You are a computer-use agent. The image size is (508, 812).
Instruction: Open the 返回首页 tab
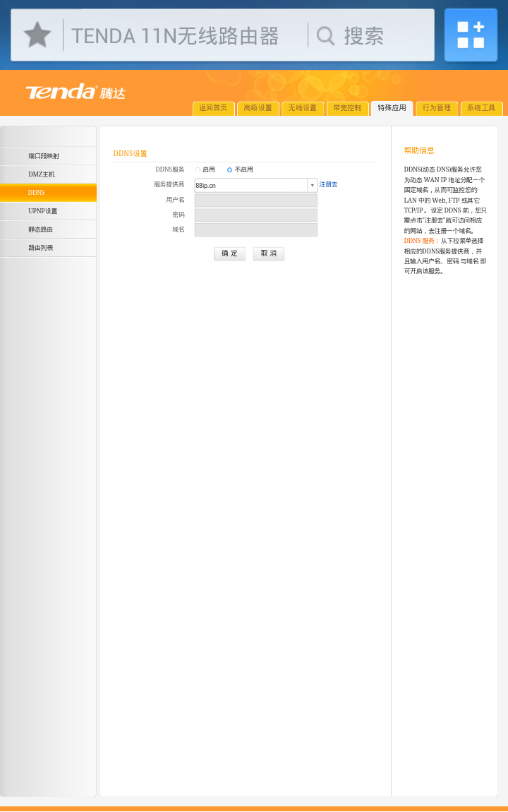pos(213,108)
